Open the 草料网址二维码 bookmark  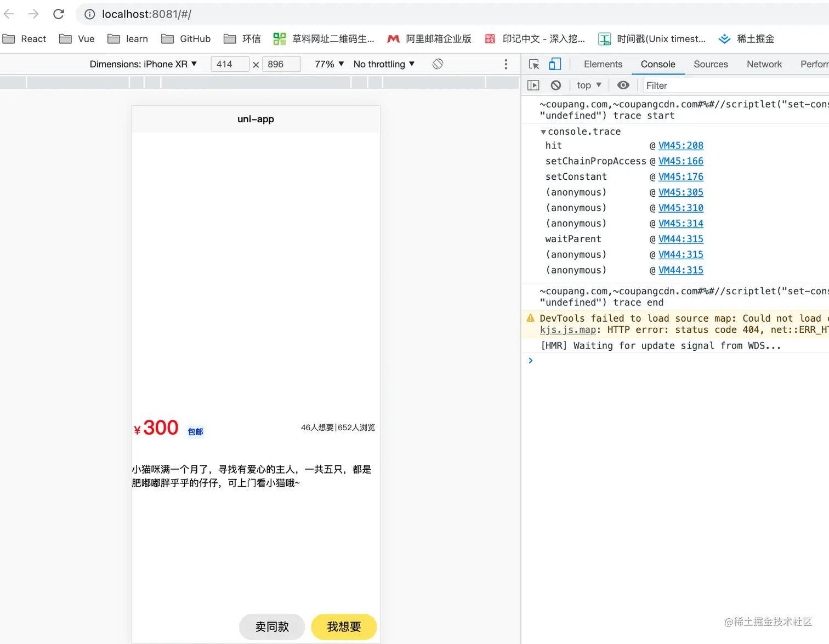point(324,39)
